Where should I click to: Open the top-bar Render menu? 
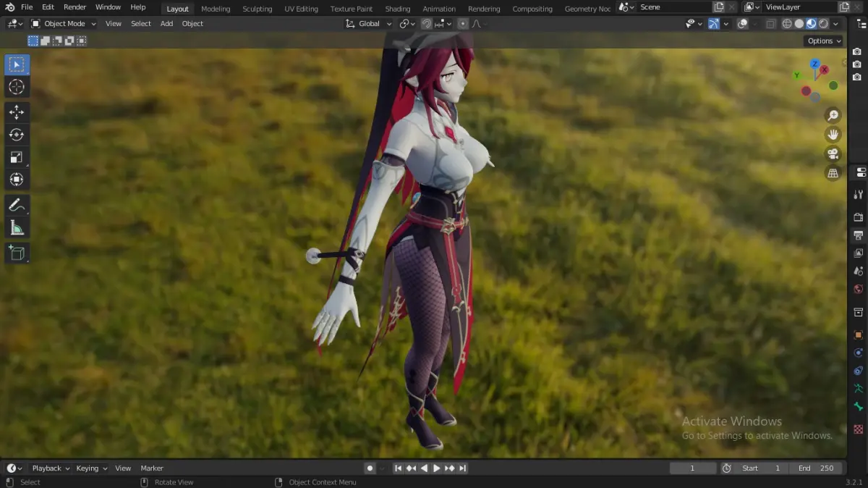click(x=75, y=7)
